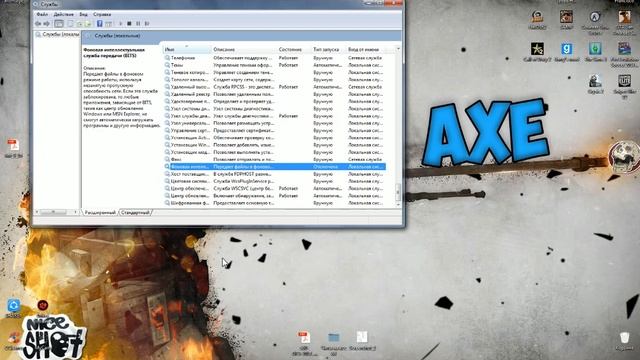Click the Forward arrow in Services toolbar

coord(47,24)
